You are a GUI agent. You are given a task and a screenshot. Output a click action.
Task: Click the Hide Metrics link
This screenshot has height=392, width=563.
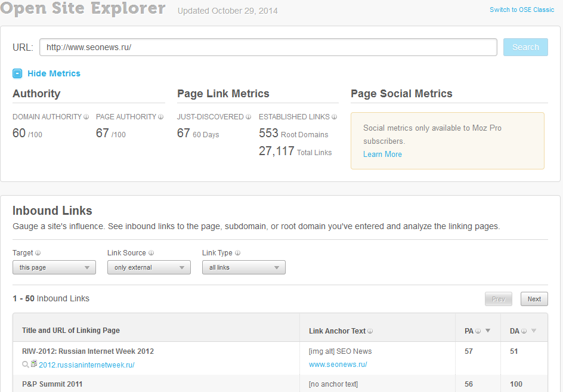click(54, 73)
